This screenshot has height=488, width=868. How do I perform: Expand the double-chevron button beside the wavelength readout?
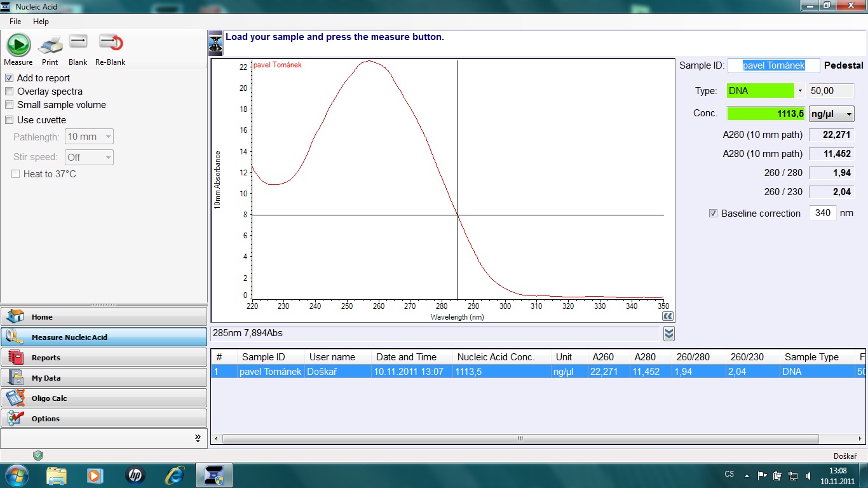click(x=668, y=334)
